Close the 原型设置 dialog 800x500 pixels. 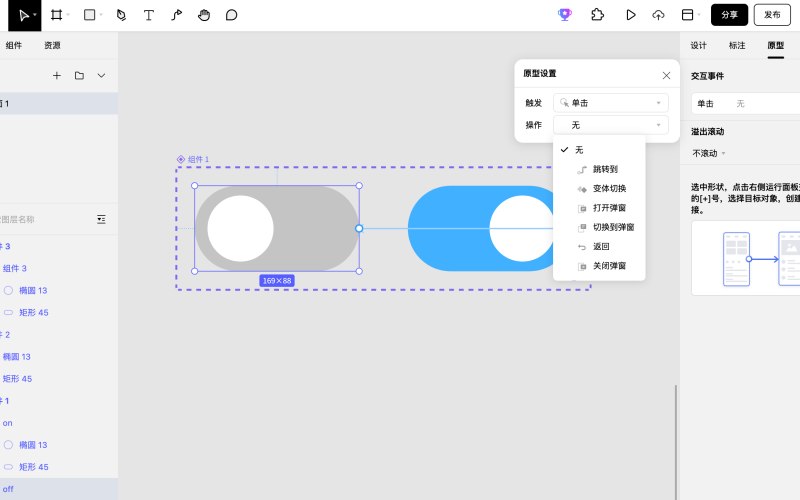click(x=666, y=76)
